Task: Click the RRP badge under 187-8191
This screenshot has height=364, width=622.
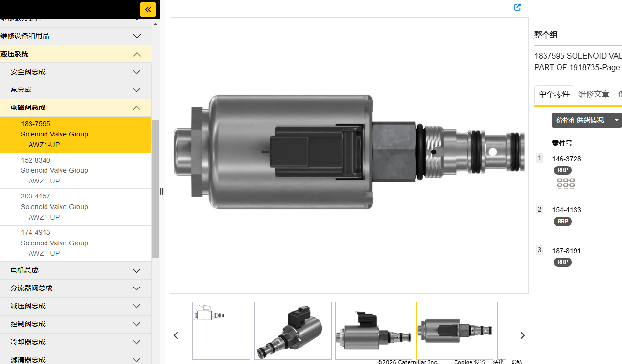Action: [562, 262]
